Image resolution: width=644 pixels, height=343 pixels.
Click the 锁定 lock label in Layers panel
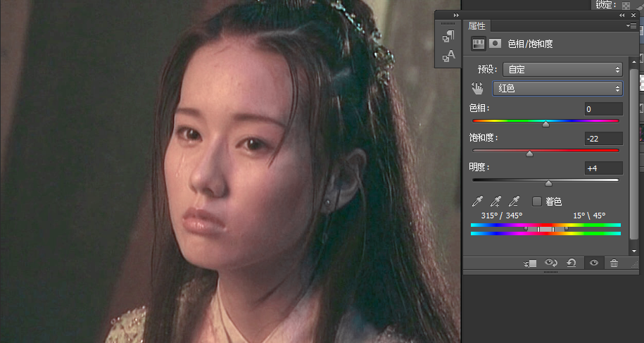[606, 5]
